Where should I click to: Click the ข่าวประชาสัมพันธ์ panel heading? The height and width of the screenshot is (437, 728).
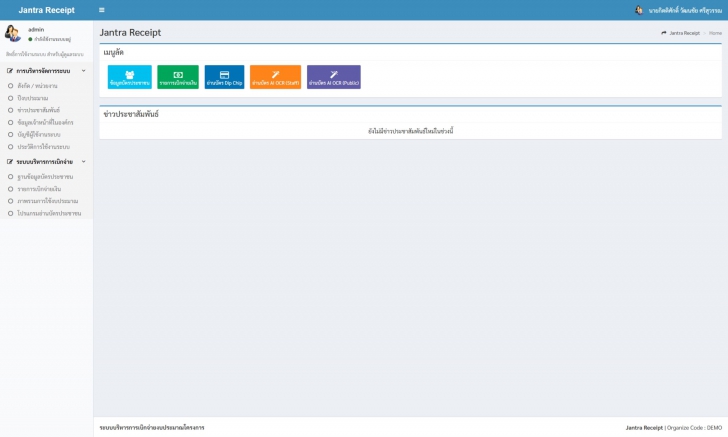pyautogui.click(x=131, y=114)
